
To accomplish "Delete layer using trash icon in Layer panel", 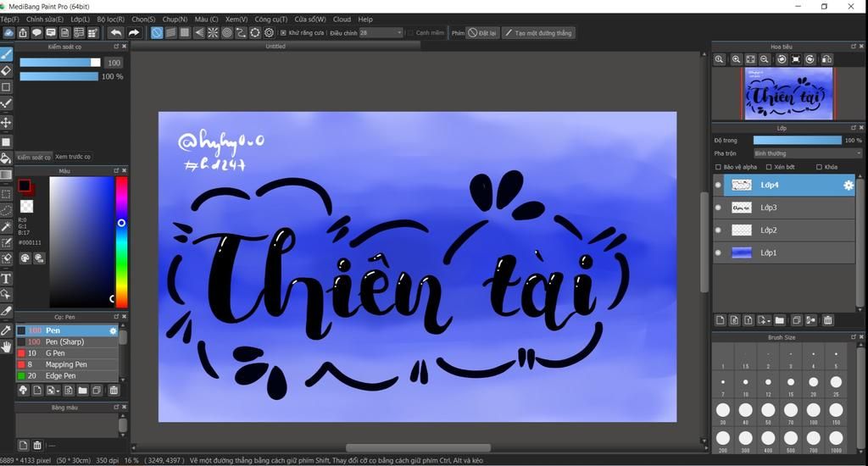I will 828,320.
